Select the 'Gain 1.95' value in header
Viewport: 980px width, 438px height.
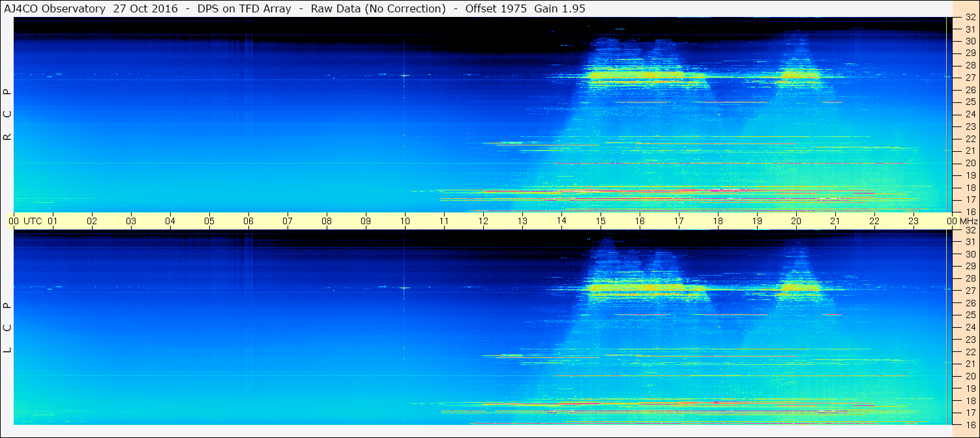pos(559,8)
